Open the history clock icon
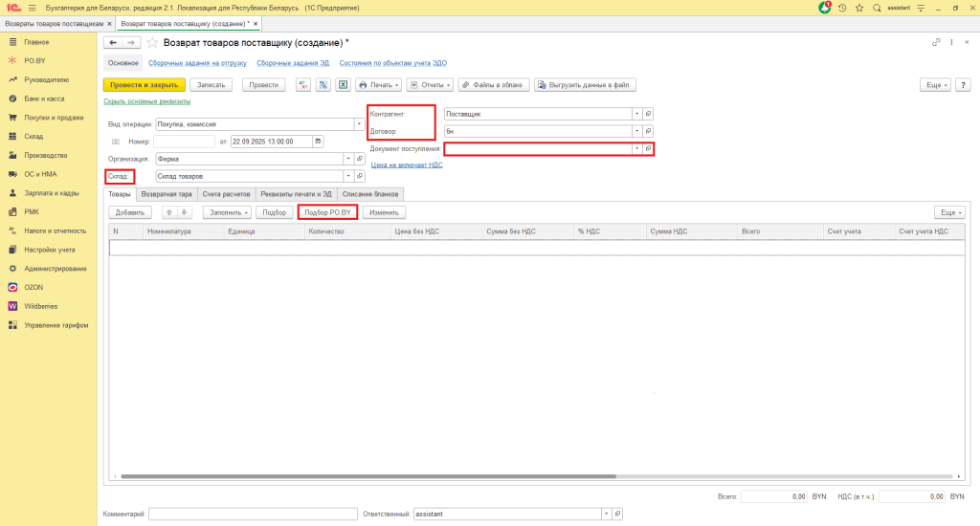Screen dimensions: 980x526 coord(842,8)
